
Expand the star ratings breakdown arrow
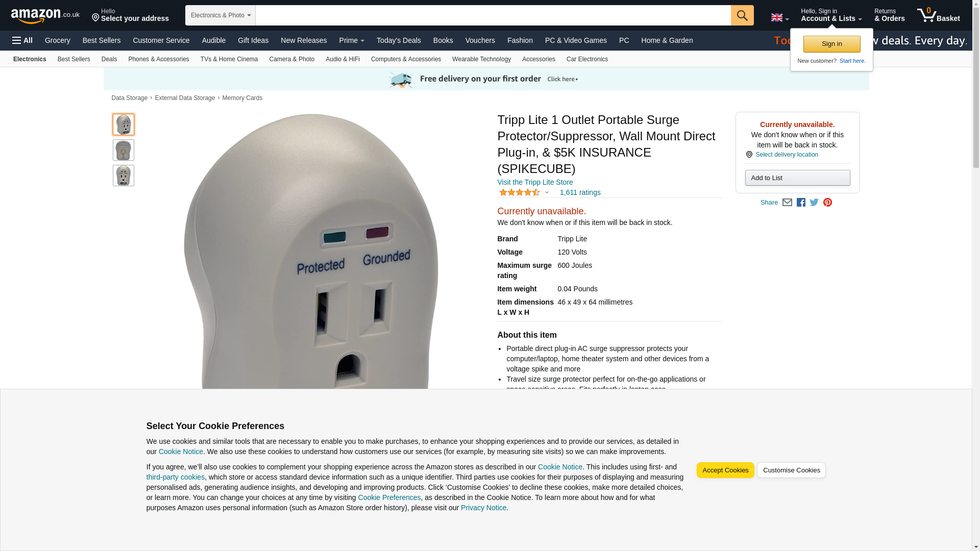coord(547,193)
